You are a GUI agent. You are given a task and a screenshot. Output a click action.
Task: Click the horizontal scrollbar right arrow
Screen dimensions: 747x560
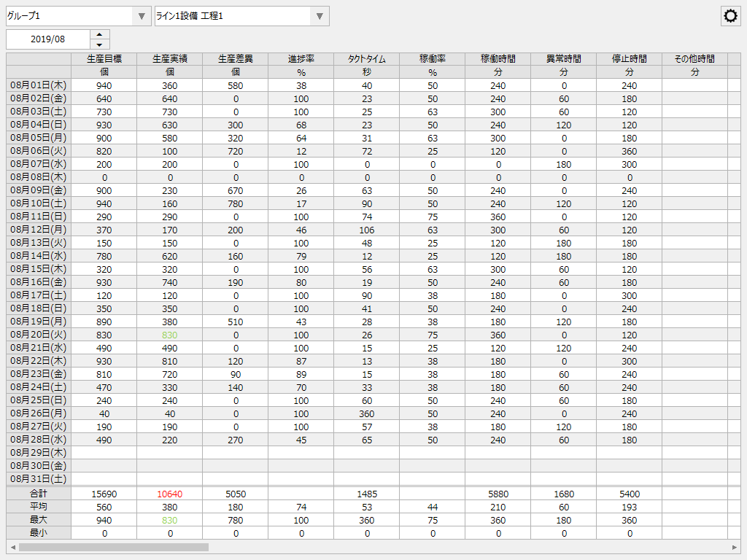point(736,548)
